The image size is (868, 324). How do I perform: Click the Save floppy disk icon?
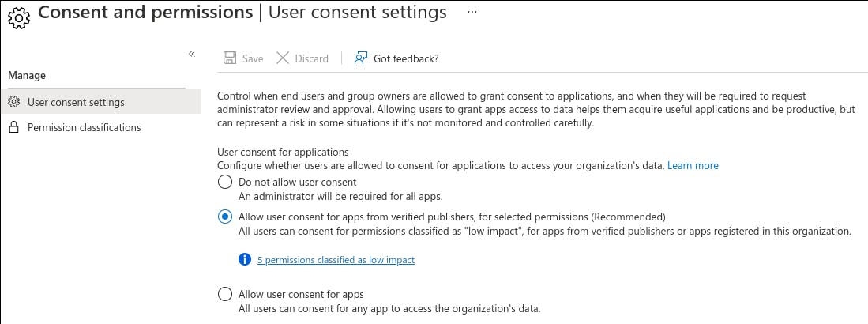coord(229,58)
